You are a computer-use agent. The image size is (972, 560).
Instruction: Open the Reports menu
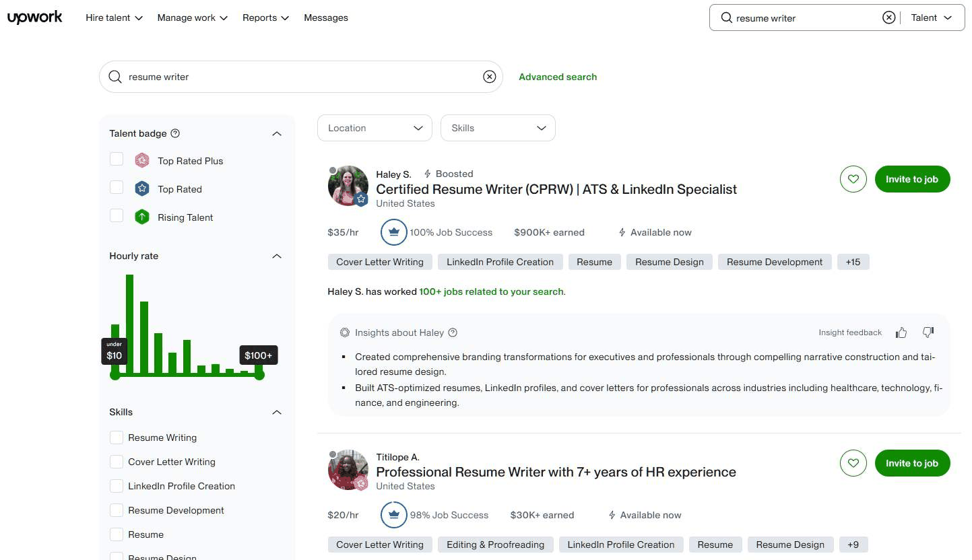click(x=265, y=18)
